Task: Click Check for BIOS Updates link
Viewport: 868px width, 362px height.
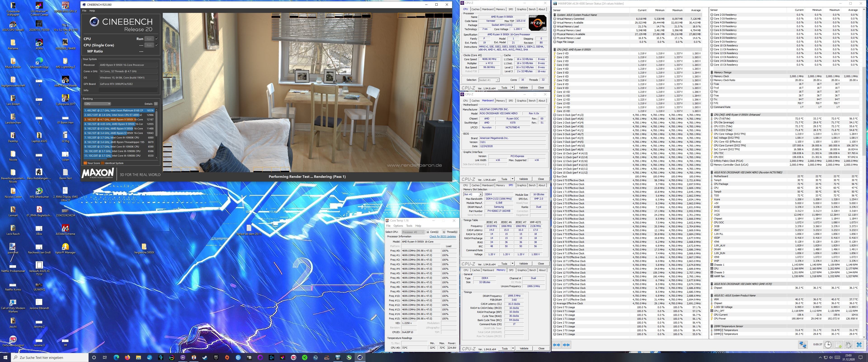Action: click(442, 236)
